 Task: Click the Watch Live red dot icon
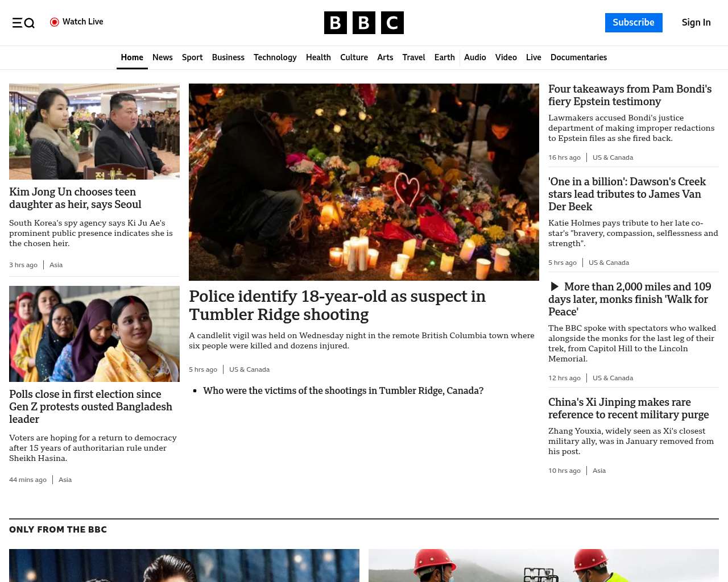click(x=55, y=22)
